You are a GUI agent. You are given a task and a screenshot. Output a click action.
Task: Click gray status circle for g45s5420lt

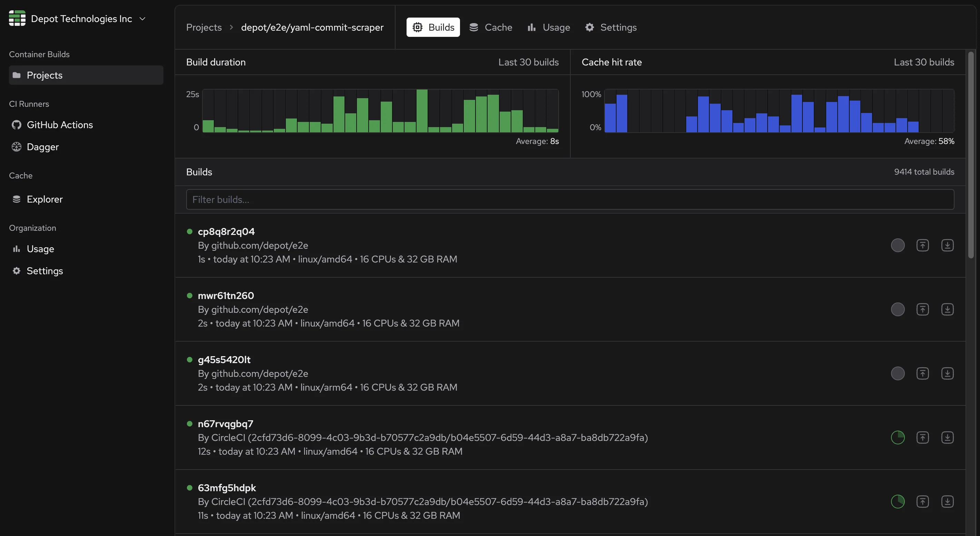[898, 374]
